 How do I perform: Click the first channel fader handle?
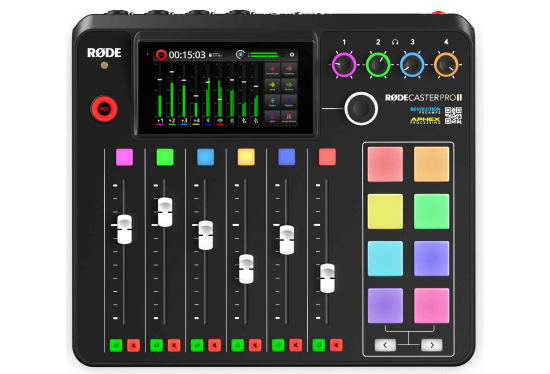pos(124,229)
